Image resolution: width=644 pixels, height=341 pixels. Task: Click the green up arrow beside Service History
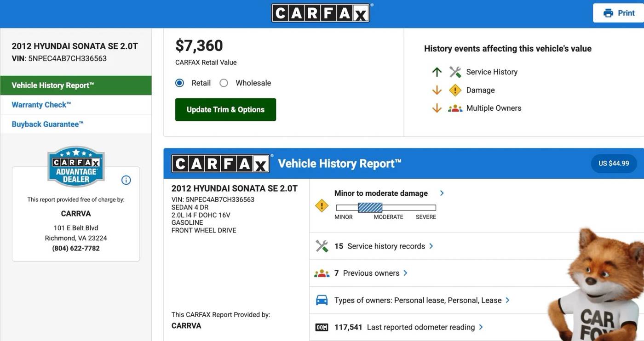(x=437, y=72)
